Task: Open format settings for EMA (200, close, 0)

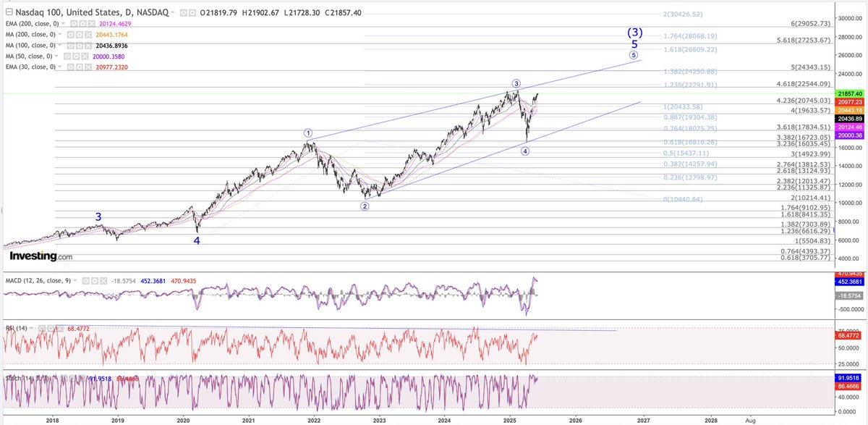Action: pyautogui.click(x=82, y=24)
